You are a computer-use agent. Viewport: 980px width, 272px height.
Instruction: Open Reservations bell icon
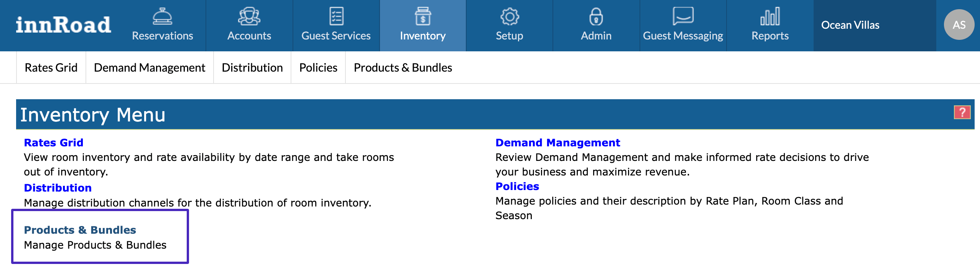coord(163,16)
